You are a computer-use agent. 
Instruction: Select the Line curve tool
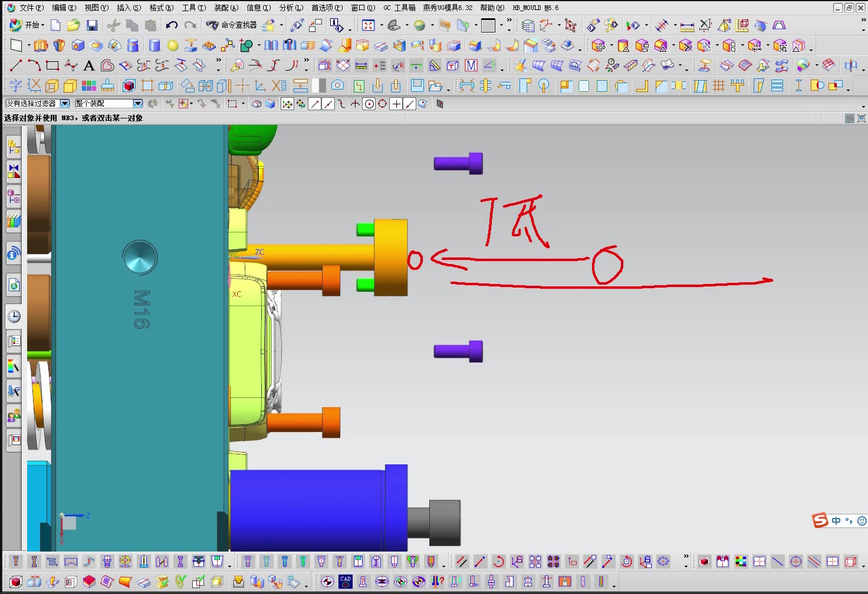tap(16, 65)
